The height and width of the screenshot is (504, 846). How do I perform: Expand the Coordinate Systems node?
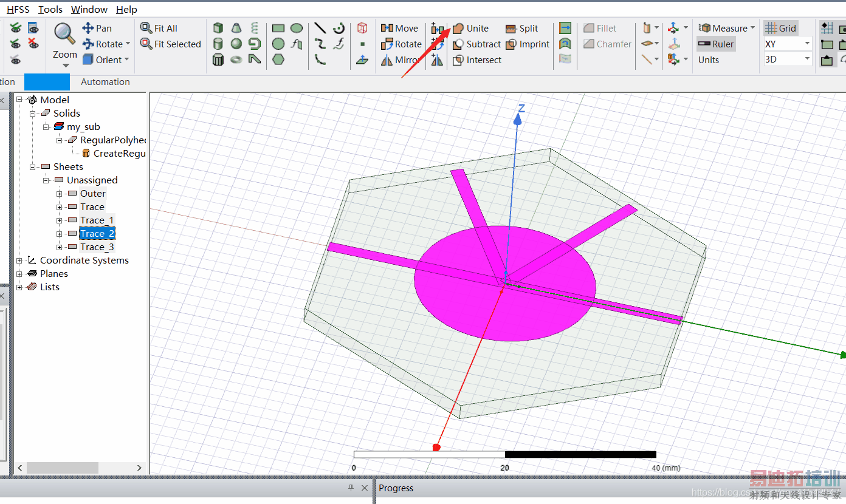(x=19, y=261)
